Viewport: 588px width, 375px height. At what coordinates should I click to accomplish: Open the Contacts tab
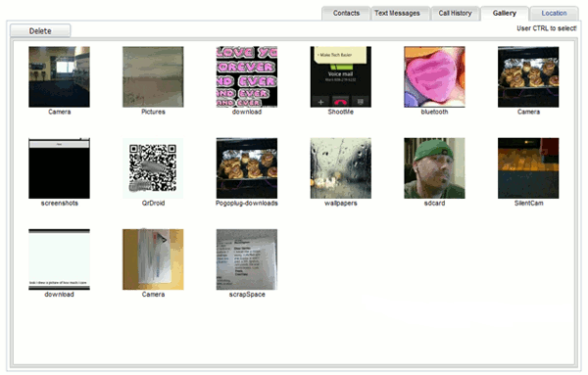coord(346,13)
